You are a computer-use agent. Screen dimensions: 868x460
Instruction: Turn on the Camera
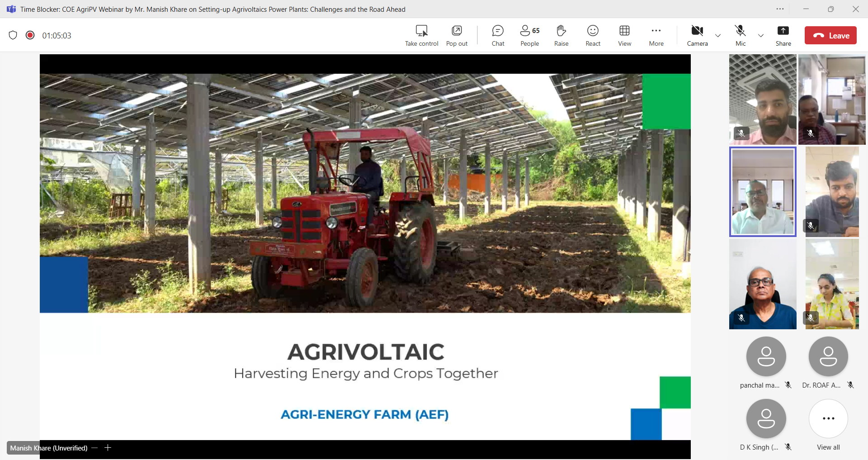pos(697,35)
